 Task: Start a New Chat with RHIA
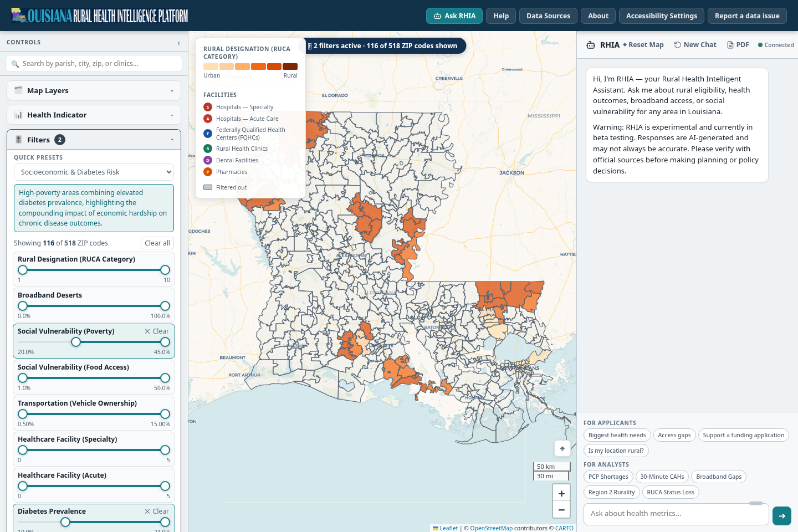[x=695, y=45]
